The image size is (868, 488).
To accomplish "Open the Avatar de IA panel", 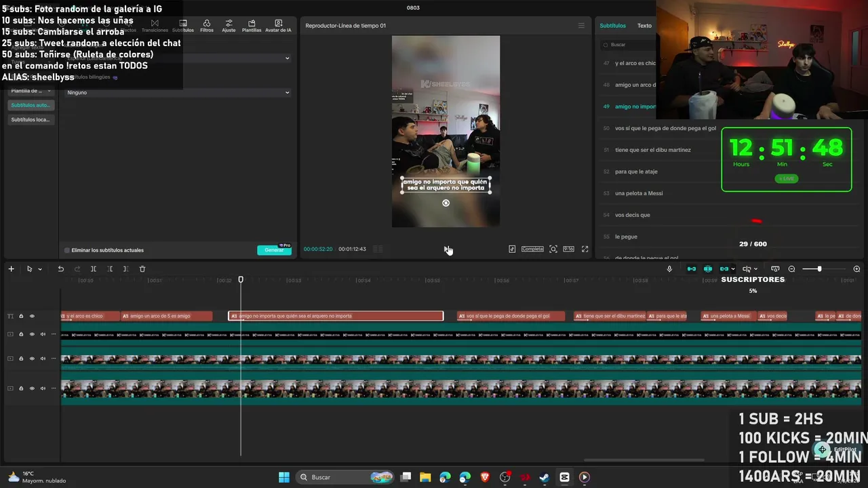I will (x=278, y=26).
